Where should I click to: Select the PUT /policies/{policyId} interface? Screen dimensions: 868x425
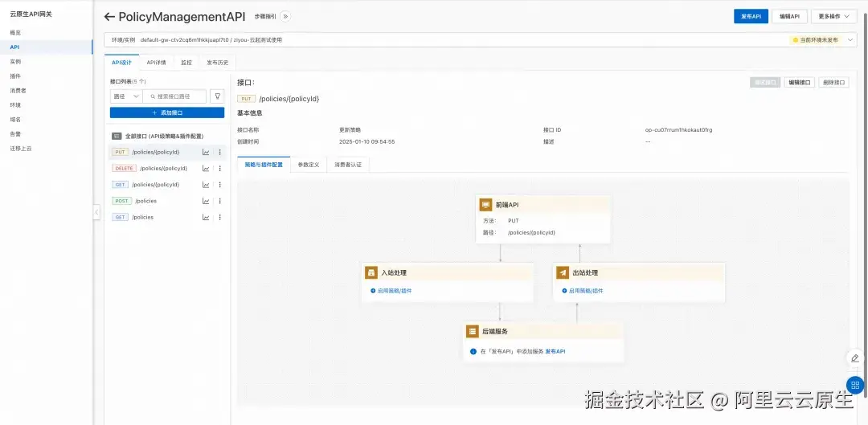[x=167, y=152]
